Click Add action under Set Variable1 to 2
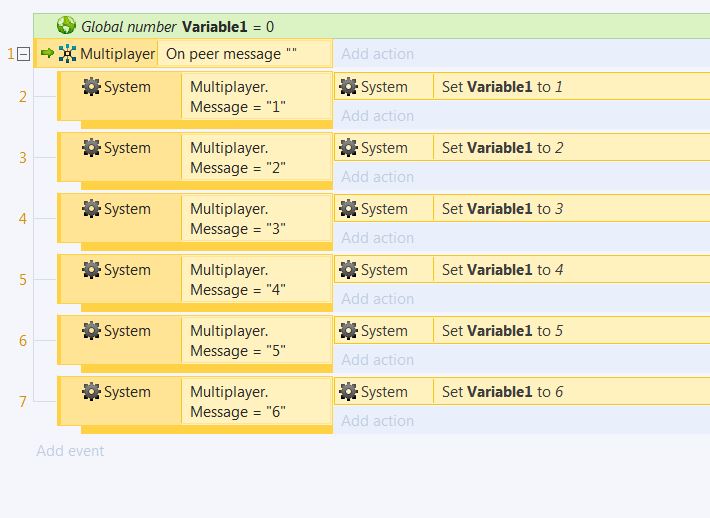The image size is (710, 518). [x=378, y=177]
